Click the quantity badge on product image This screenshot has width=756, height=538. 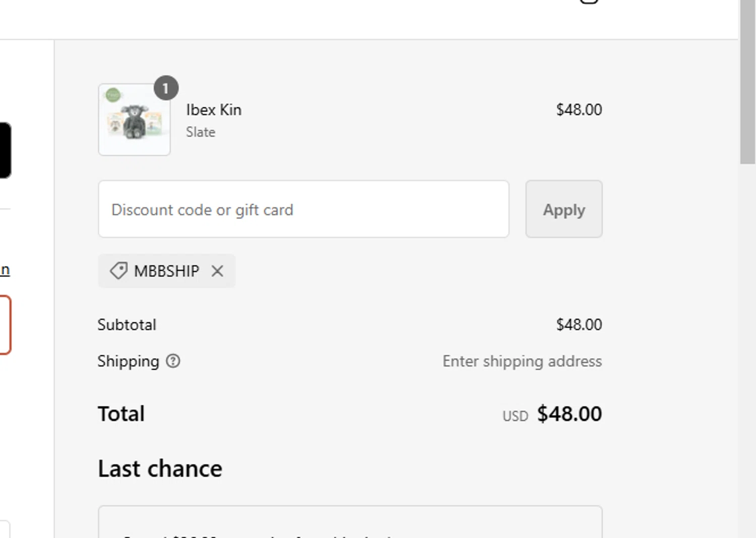tap(166, 88)
